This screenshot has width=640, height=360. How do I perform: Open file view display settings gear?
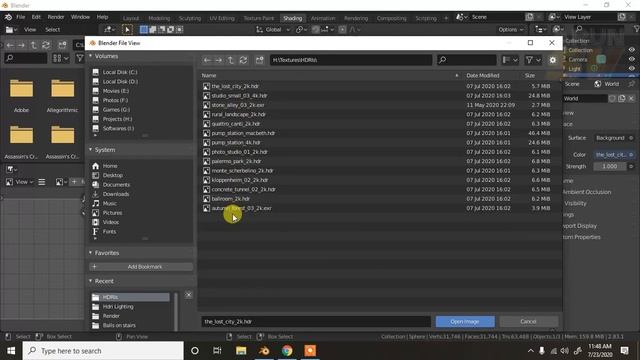[552, 60]
